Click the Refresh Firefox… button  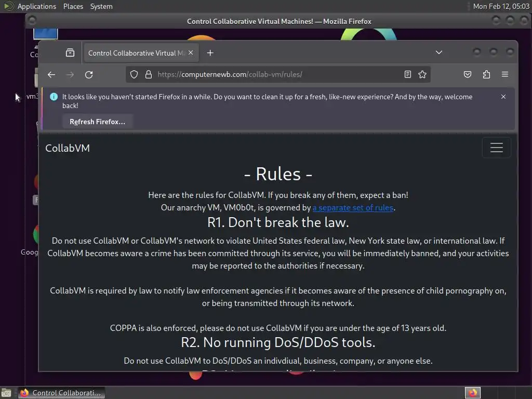[x=97, y=122]
